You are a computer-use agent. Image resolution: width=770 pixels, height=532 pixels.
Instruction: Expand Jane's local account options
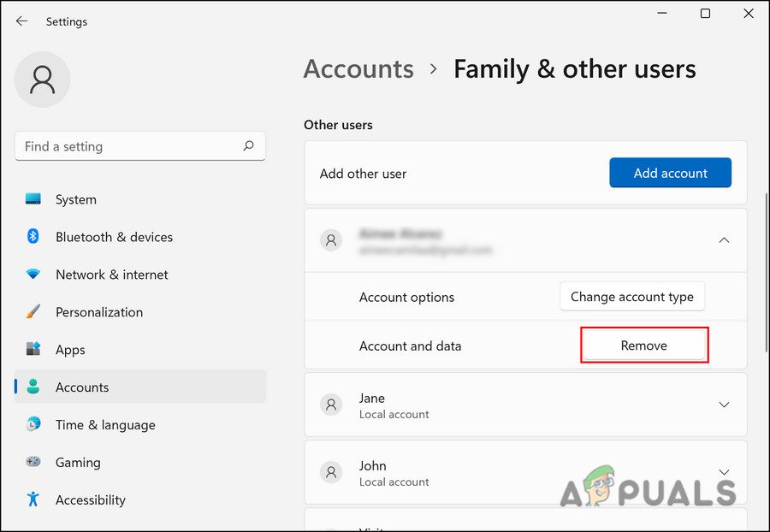(x=724, y=405)
